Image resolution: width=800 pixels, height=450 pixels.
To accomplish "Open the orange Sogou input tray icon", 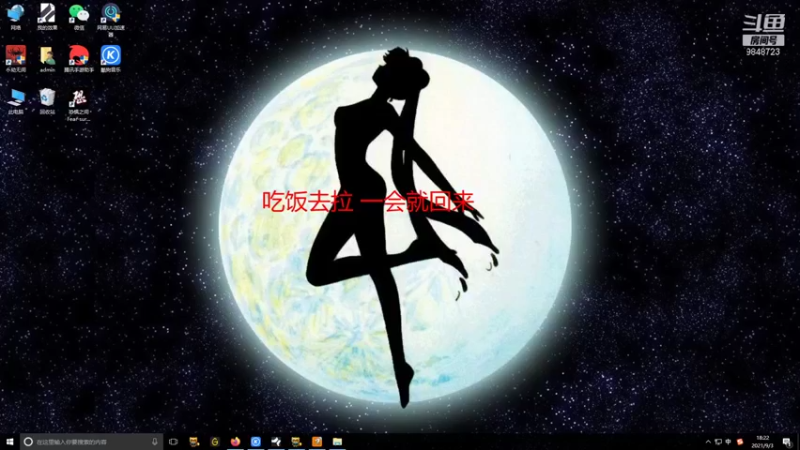I will point(740,442).
